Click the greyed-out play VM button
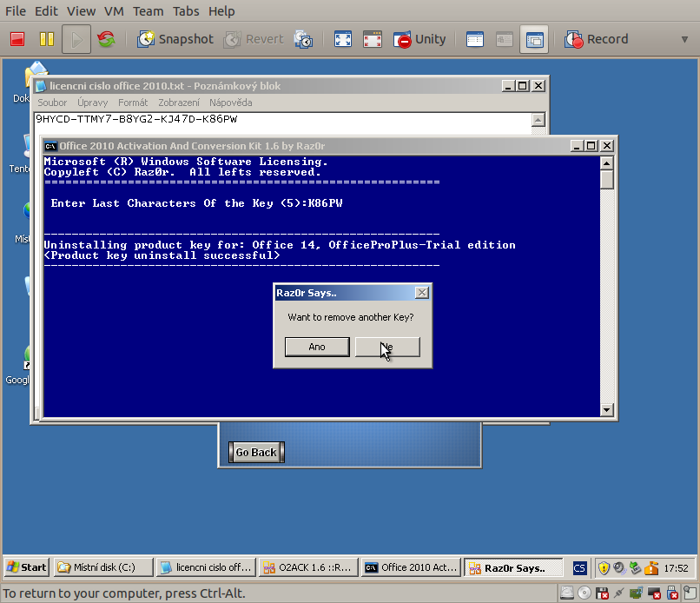The image size is (700, 603). pos(76,39)
